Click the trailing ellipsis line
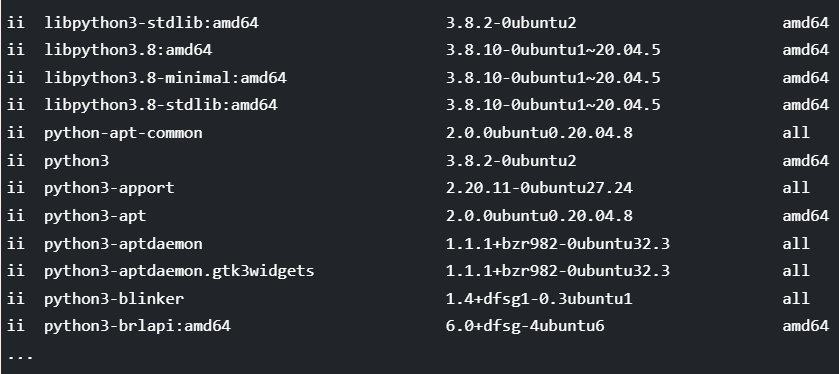This screenshot has height=374, width=839. [20, 357]
